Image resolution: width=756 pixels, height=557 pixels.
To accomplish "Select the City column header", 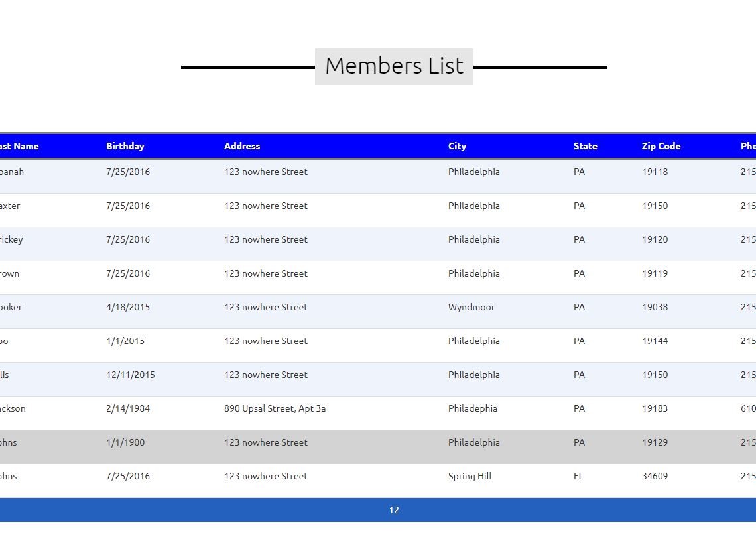I will point(457,146).
